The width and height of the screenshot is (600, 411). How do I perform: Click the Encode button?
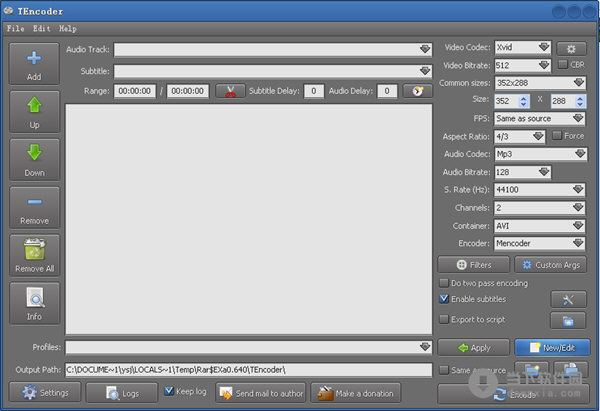513,394
